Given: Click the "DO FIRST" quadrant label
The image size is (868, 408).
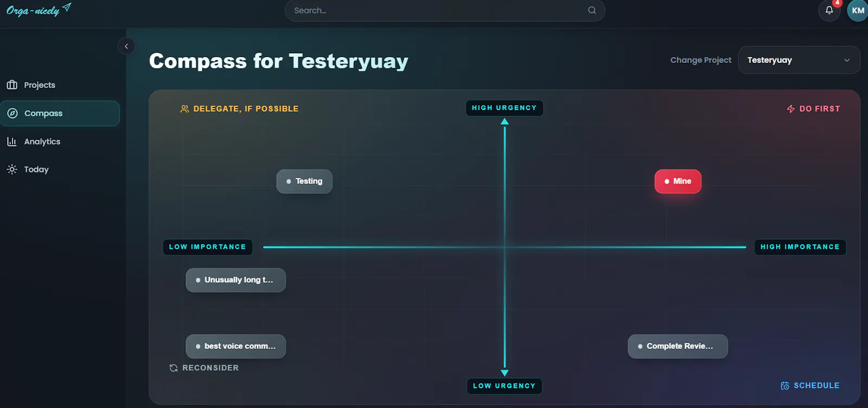Looking at the screenshot, I should coord(820,109).
